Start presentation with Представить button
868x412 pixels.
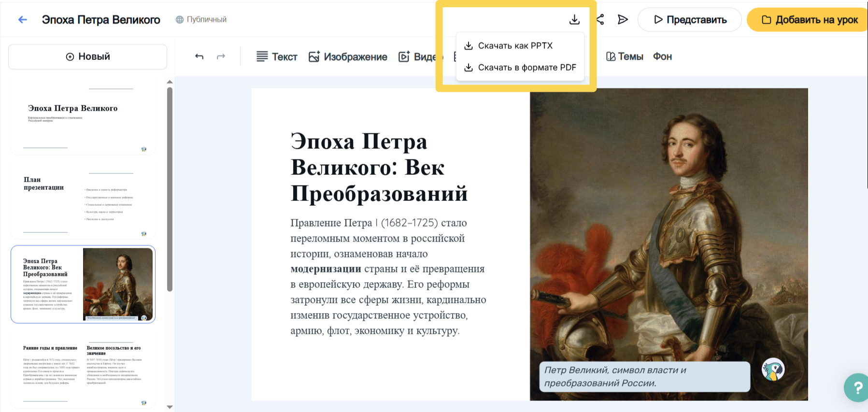click(x=690, y=20)
